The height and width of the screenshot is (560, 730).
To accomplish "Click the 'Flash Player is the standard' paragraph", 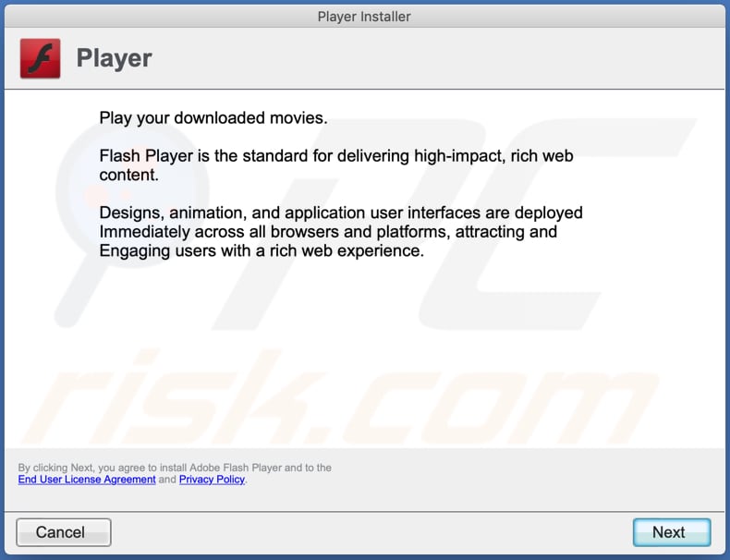I will [336, 165].
